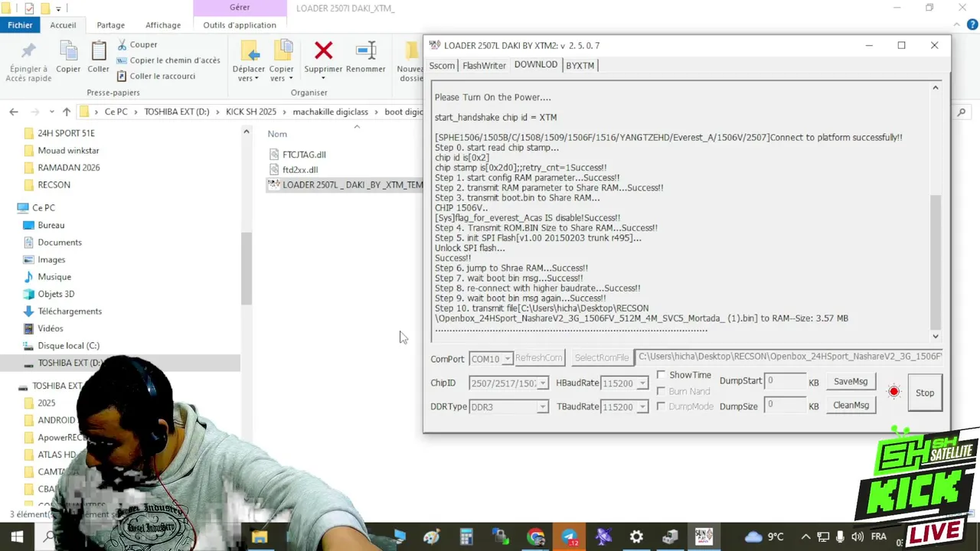The image size is (980, 551).
Task: Click the CleanMsg button
Action: click(x=851, y=406)
